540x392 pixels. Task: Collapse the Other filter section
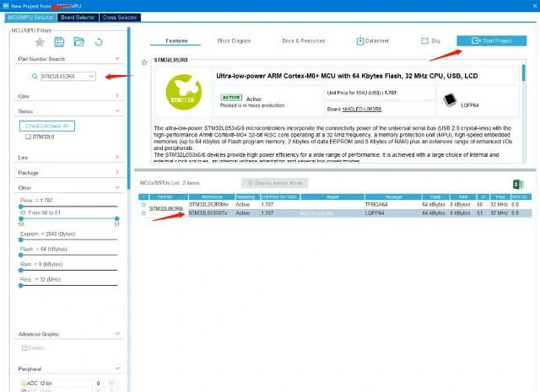click(117, 187)
